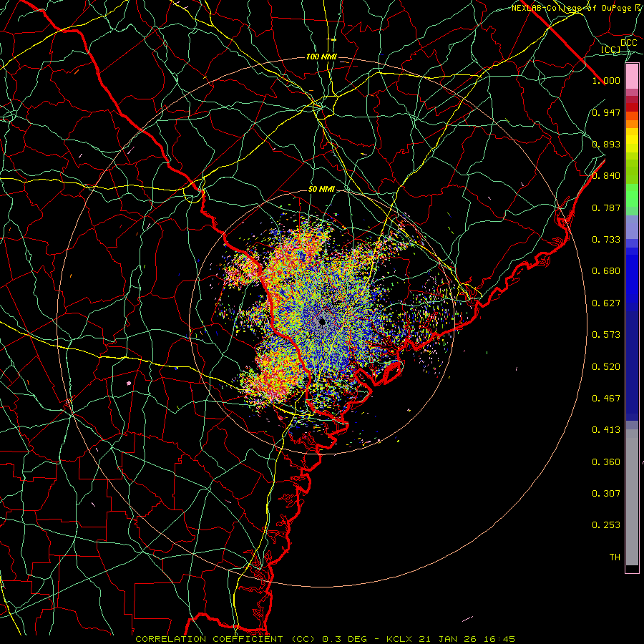Click the "0.893" legend value
The height and width of the screenshot is (644, 644).
606,144
